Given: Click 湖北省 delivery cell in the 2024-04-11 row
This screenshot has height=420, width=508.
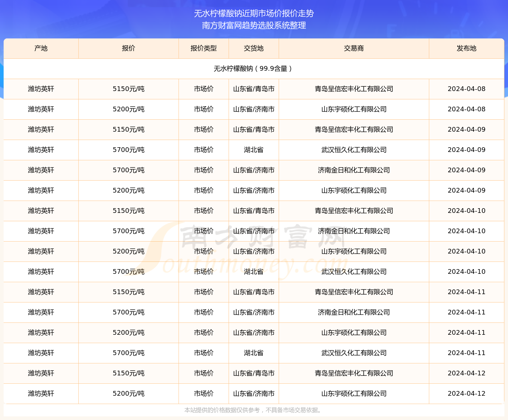Looking at the screenshot, I should [254, 353].
